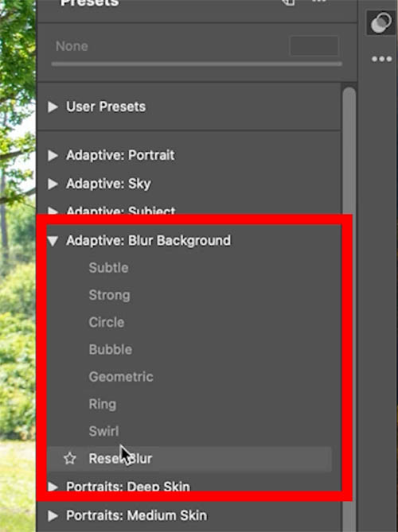Image resolution: width=398 pixels, height=532 pixels.
Task: Apply the Geometric blur preset
Action: point(121,377)
